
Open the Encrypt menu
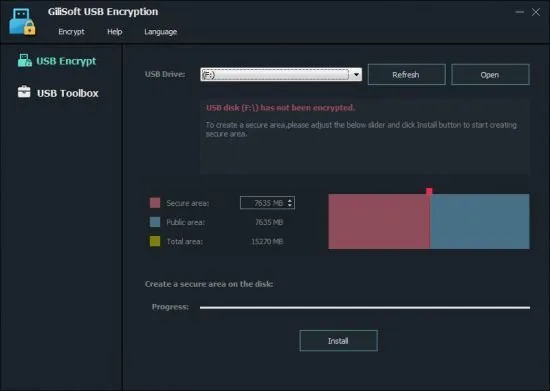point(71,32)
